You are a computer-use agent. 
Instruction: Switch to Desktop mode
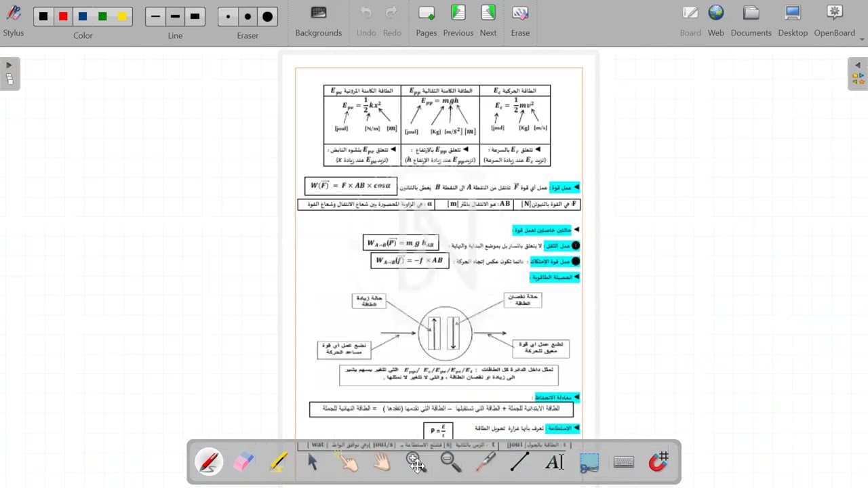[793, 22]
